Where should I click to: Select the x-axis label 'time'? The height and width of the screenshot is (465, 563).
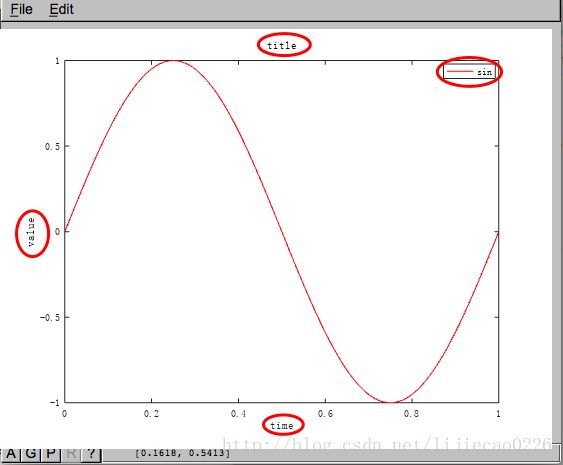pos(282,426)
